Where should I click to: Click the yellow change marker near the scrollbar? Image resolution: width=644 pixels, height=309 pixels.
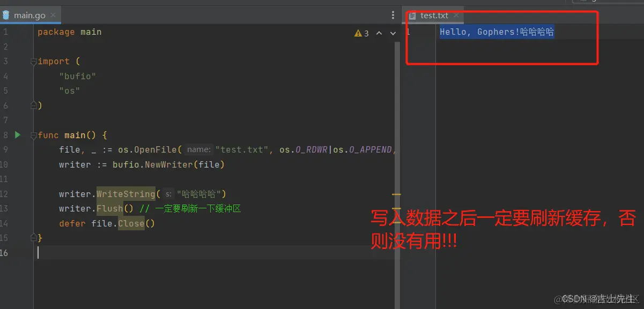pyautogui.click(x=397, y=194)
